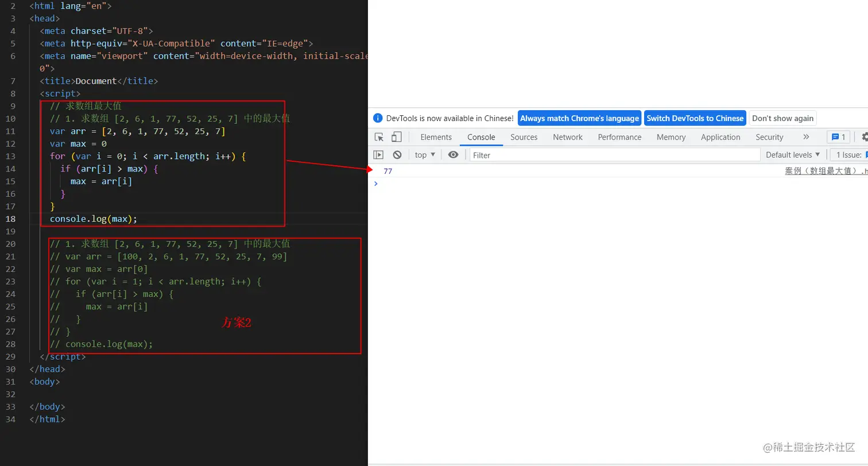868x466 pixels.
Task: Click the opening <head> tag line
Action: point(45,18)
